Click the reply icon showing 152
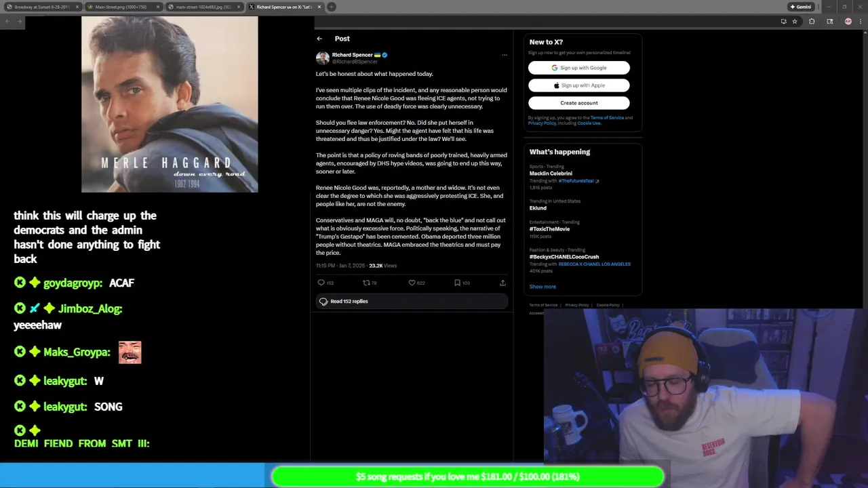Viewport: 868px width, 488px height. [321, 283]
